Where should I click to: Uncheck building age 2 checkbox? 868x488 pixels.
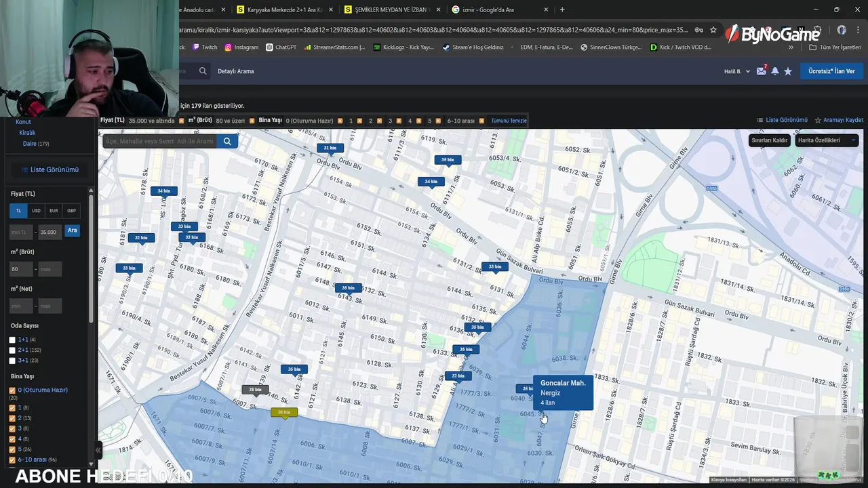[x=12, y=418]
